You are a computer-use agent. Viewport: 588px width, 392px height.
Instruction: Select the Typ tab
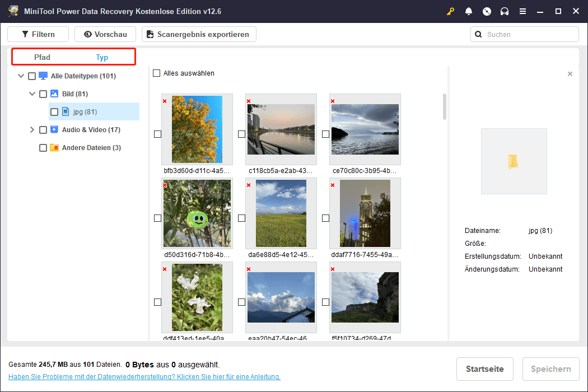102,57
